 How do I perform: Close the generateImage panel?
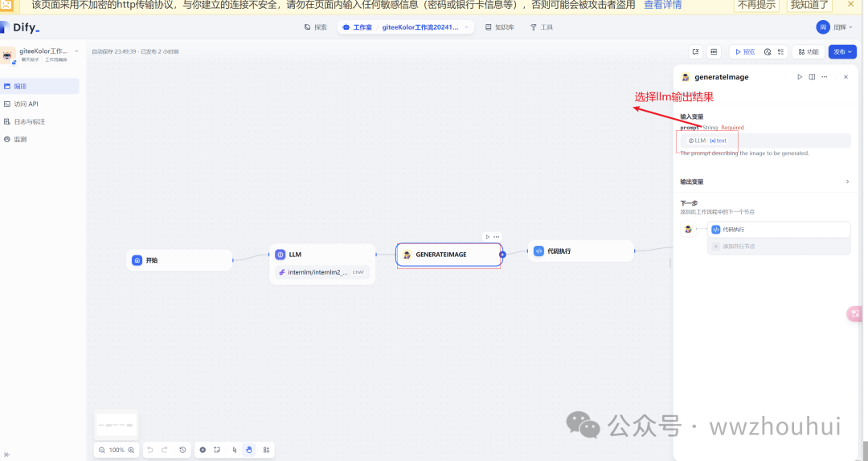pos(845,77)
